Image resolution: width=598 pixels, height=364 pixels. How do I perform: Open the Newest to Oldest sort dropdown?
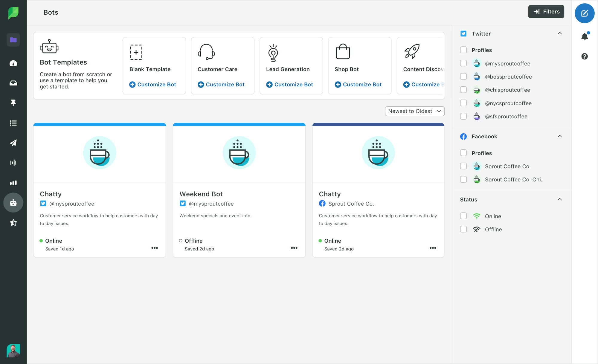click(x=414, y=111)
